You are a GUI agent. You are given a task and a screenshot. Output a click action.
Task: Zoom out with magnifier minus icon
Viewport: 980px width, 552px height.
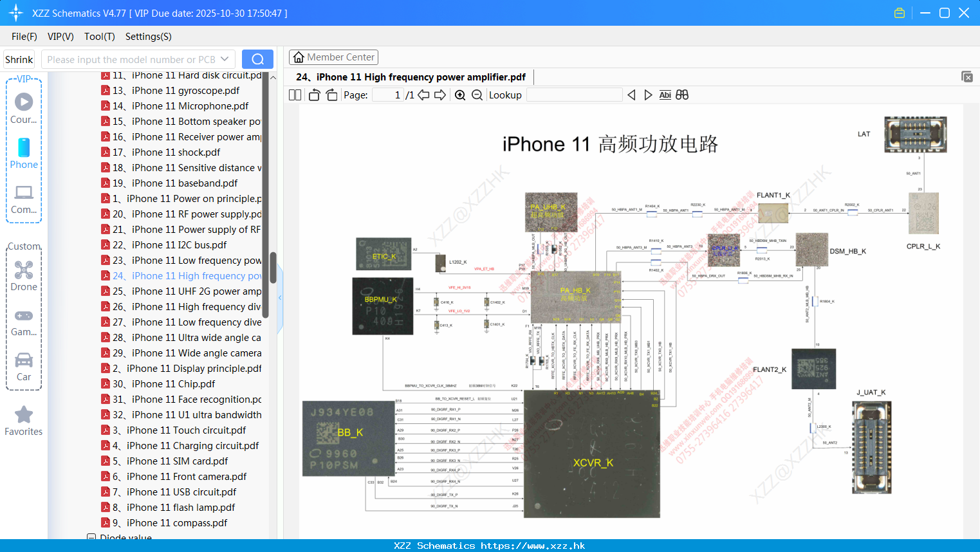pyautogui.click(x=477, y=95)
